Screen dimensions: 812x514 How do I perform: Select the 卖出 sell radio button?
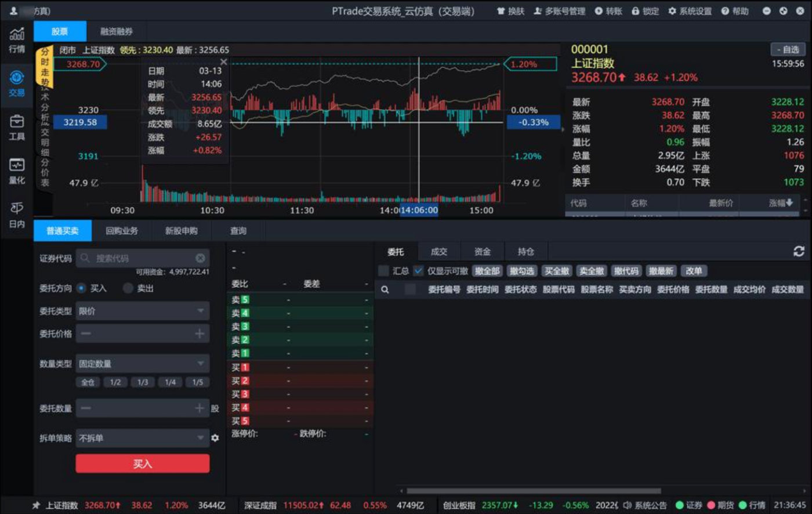point(128,288)
